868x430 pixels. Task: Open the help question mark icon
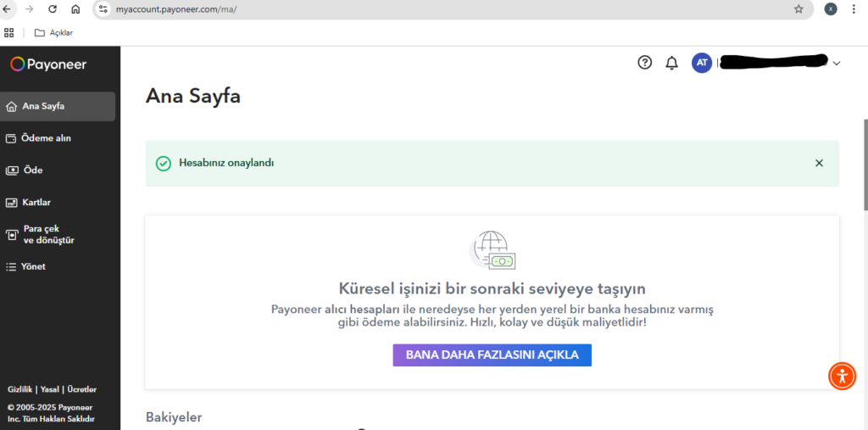point(645,63)
